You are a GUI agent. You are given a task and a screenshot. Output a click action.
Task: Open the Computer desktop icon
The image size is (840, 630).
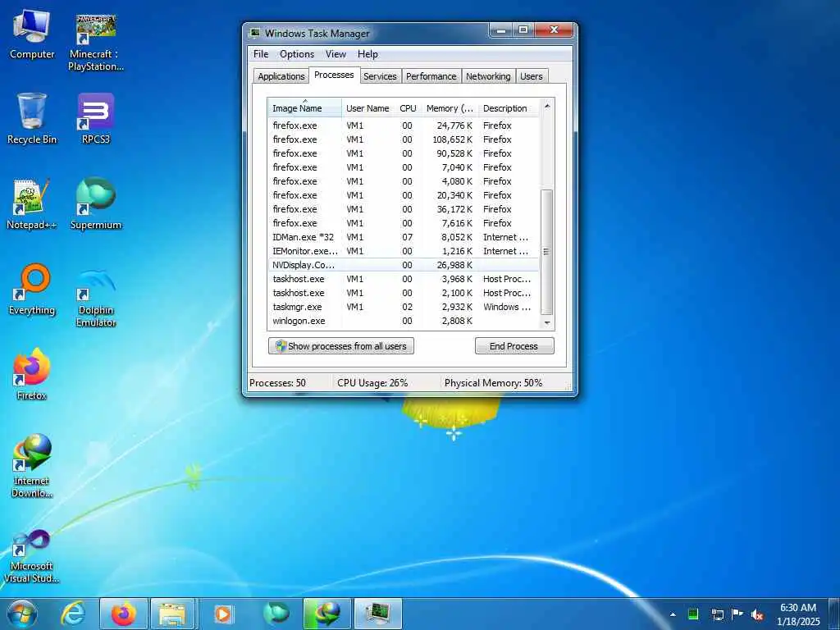32,34
